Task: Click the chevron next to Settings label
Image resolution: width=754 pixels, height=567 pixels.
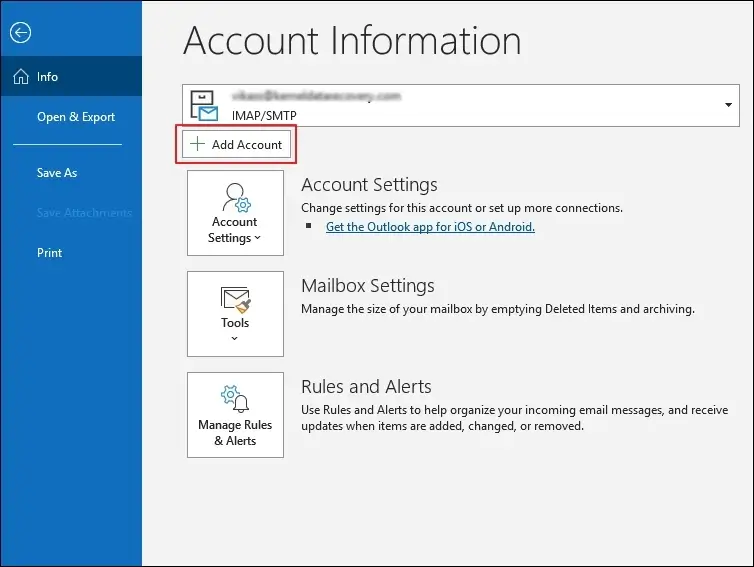Action: tap(258, 238)
